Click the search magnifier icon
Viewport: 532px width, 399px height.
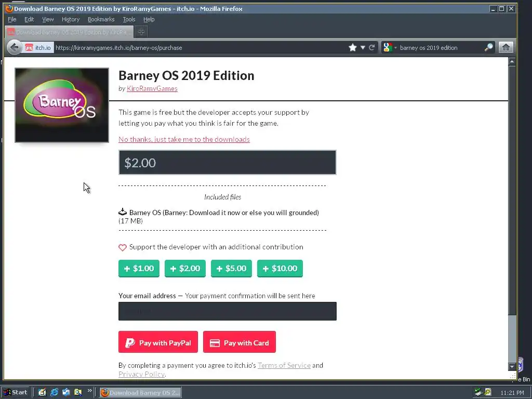tap(488, 47)
